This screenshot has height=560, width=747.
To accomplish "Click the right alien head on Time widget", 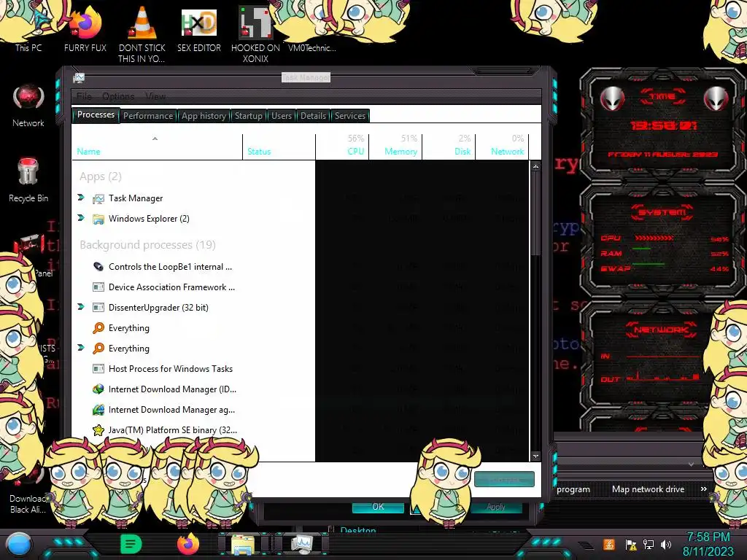I will click(716, 98).
